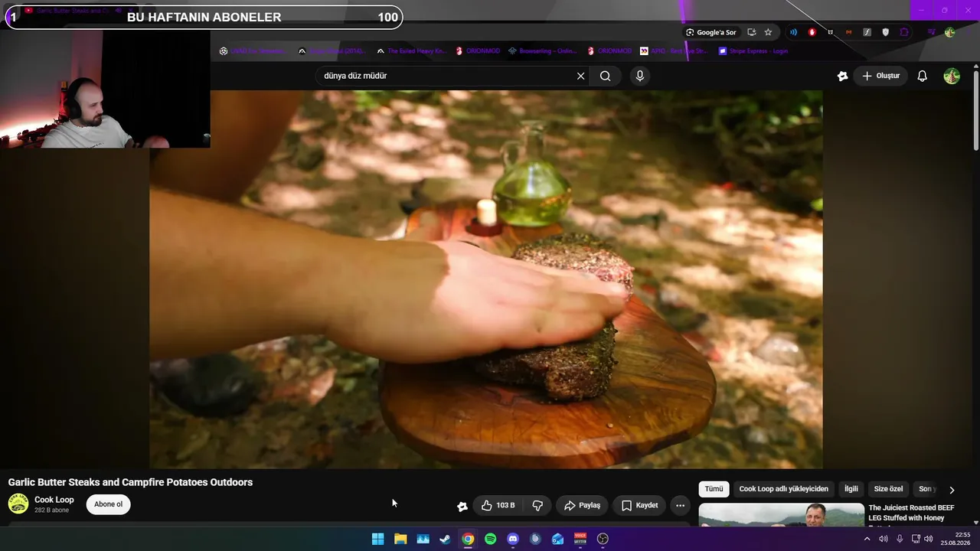Open the Outlook mail taskbar icon
The image size is (980, 551).
[557, 539]
